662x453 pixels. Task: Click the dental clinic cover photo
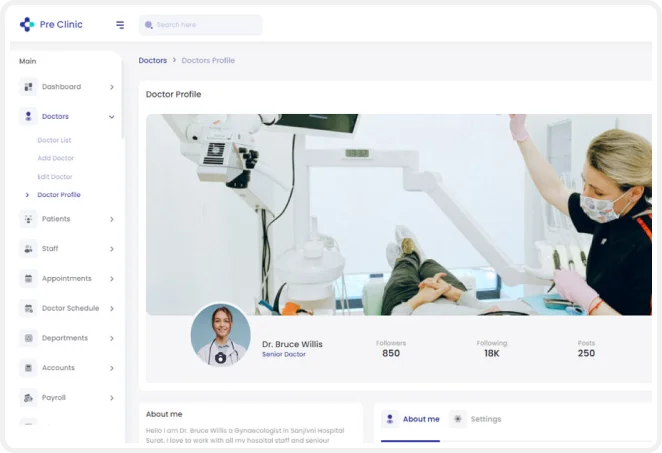click(x=399, y=214)
